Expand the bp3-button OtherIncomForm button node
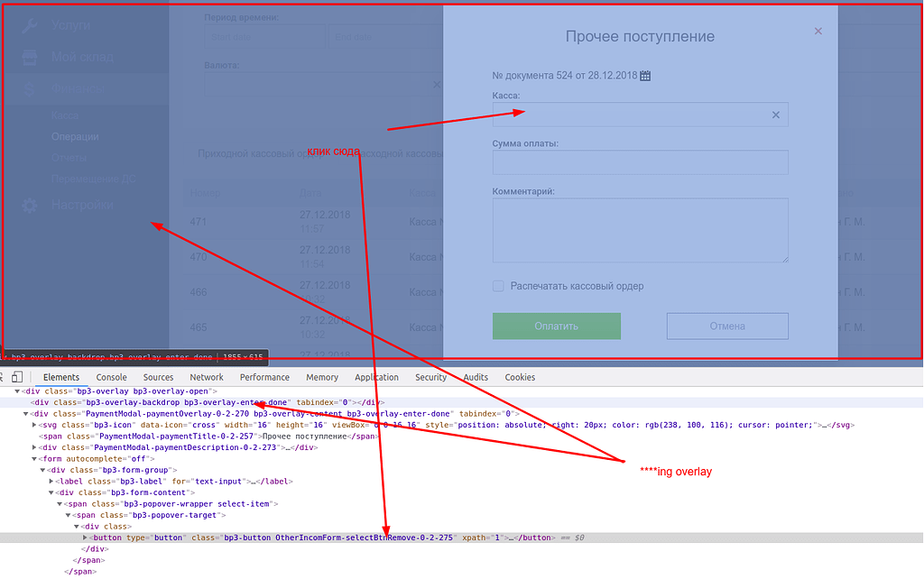Screen dimensions: 924x579 click(x=86, y=538)
